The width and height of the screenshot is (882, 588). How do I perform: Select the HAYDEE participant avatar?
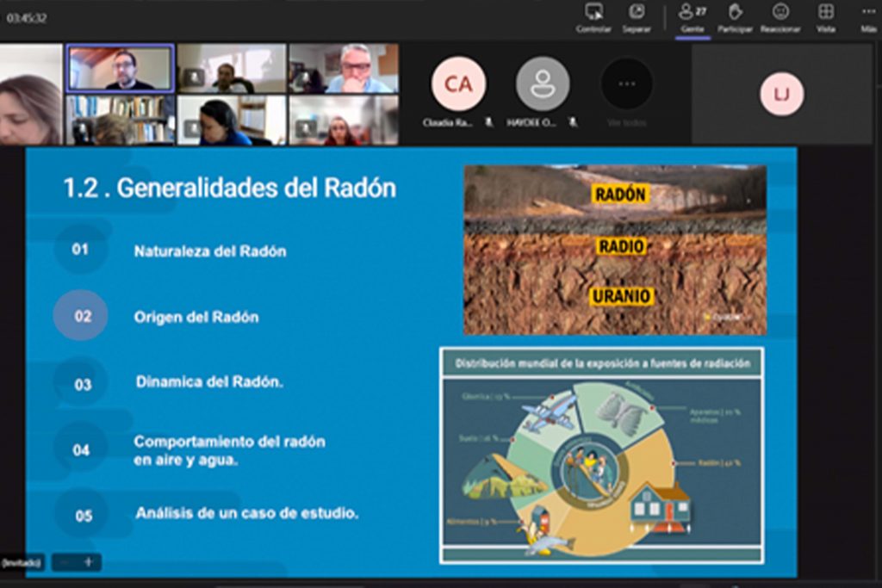click(x=543, y=84)
